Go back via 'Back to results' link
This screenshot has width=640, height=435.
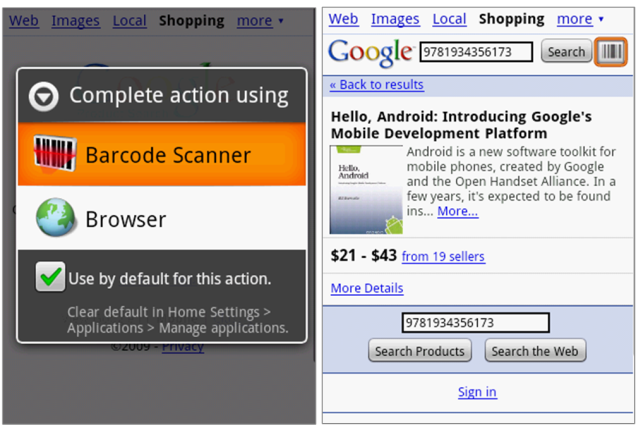pos(377,85)
